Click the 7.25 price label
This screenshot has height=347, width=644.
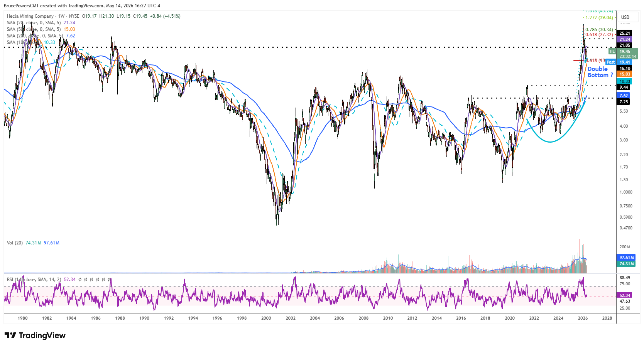click(x=624, y=102)
